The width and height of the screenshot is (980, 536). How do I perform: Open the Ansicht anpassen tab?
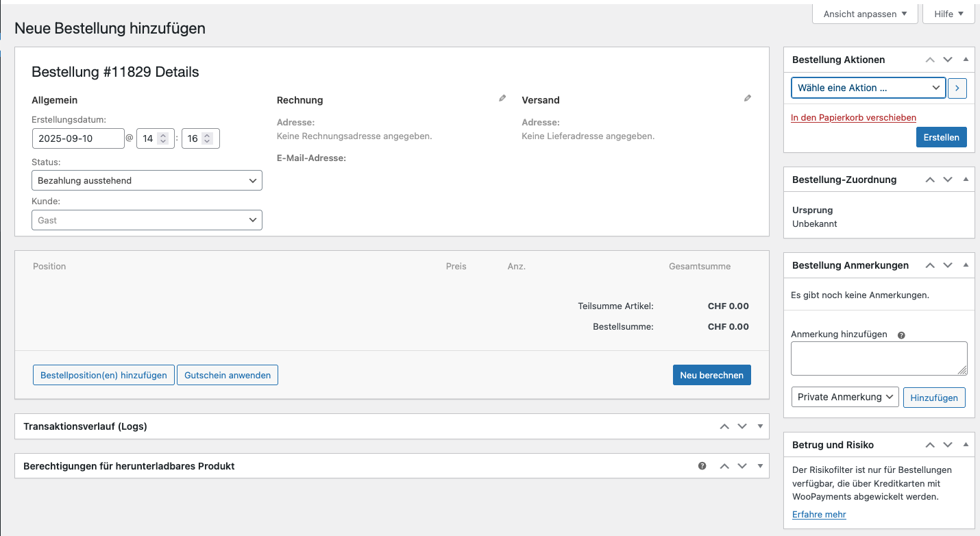(x=865, y=14)
